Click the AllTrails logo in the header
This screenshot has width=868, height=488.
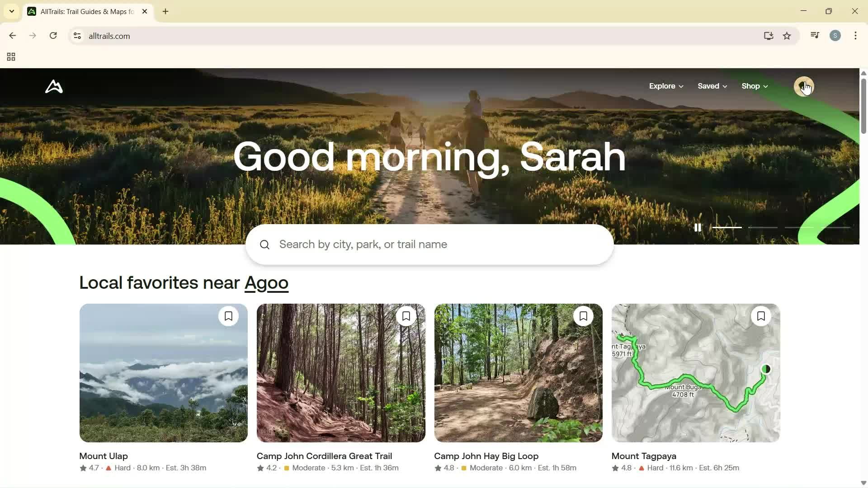53,86
